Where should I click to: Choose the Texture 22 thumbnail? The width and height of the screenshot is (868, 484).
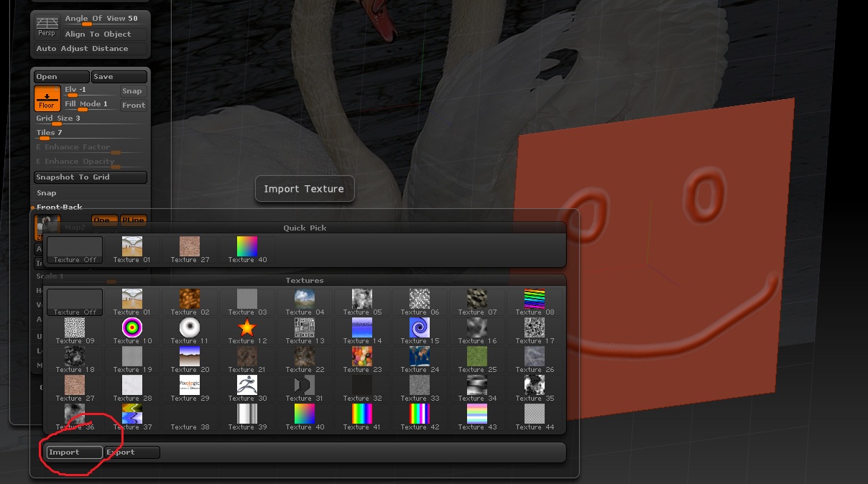tap(305, 360)
